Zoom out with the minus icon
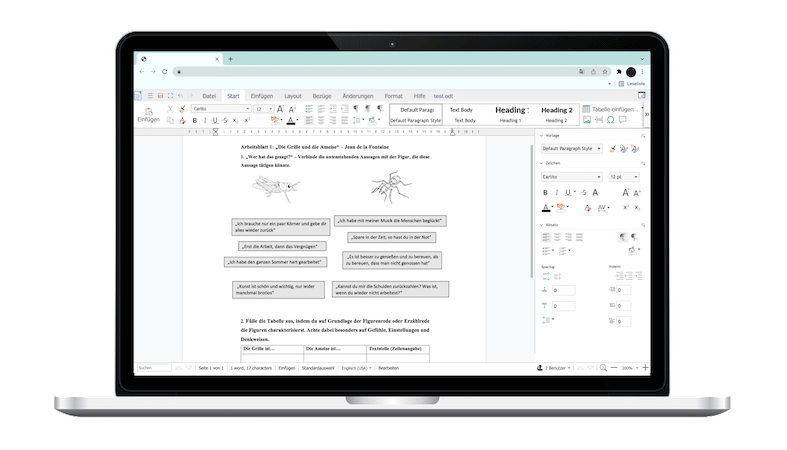787x450 pixels. tap(614, 368)
